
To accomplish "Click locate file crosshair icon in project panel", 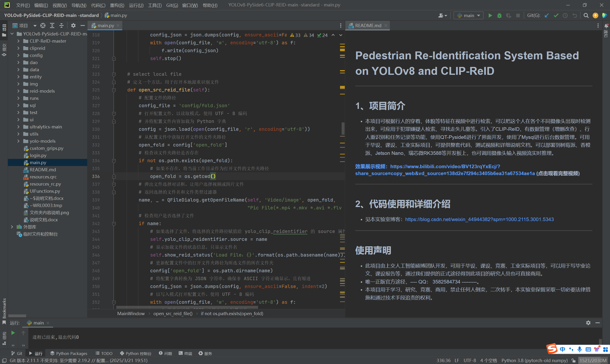I will 43,25.
